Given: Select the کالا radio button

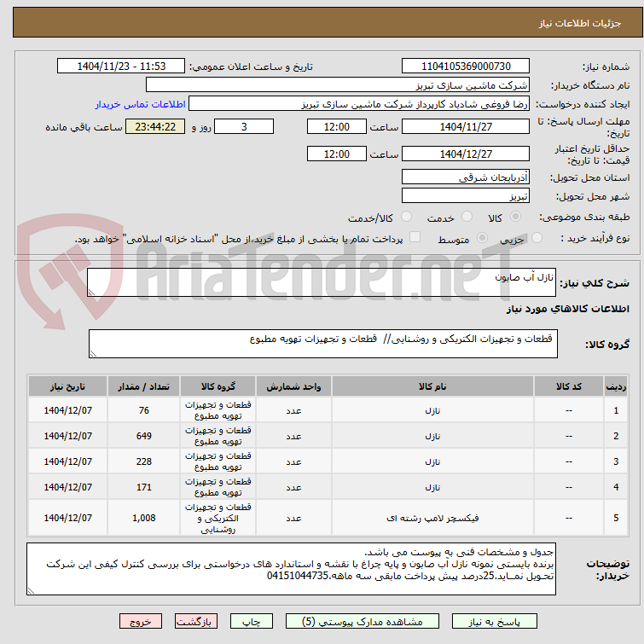Looking at the screenshot, I should tap(515, 217).
